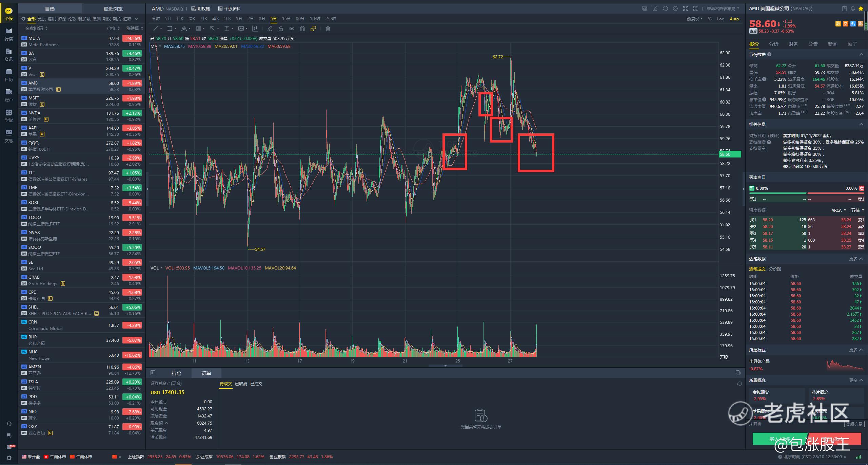Switch to the 最近浏览 recent tab
The width and height of the screenshot is (868, 465).
[x=113, y=8]
